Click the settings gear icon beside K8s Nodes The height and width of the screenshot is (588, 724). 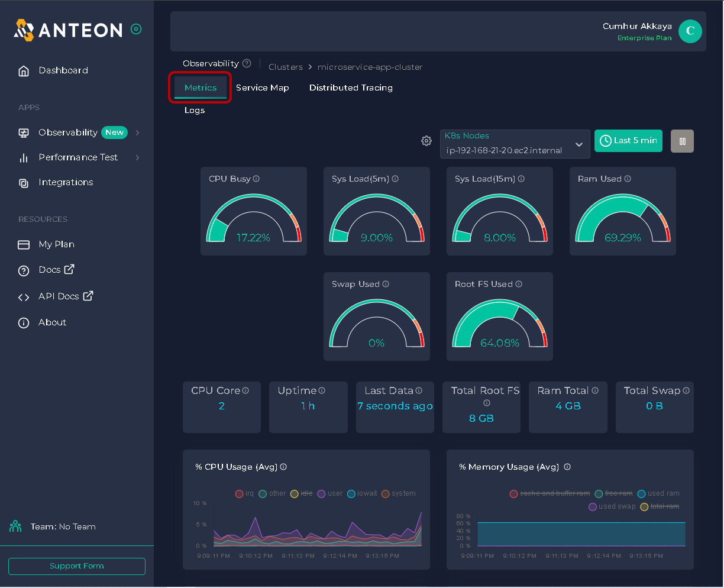(x=426, y=141)
